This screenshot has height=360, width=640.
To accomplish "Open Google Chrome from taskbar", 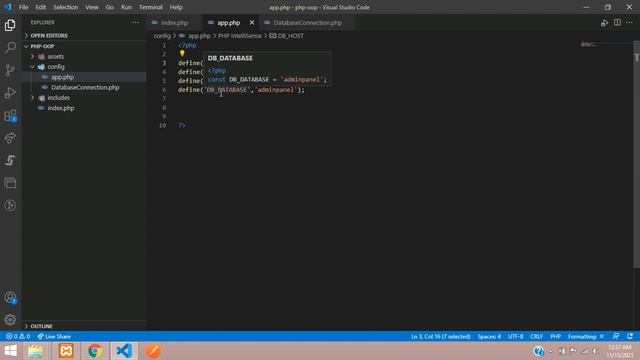I will coord(95,351).
